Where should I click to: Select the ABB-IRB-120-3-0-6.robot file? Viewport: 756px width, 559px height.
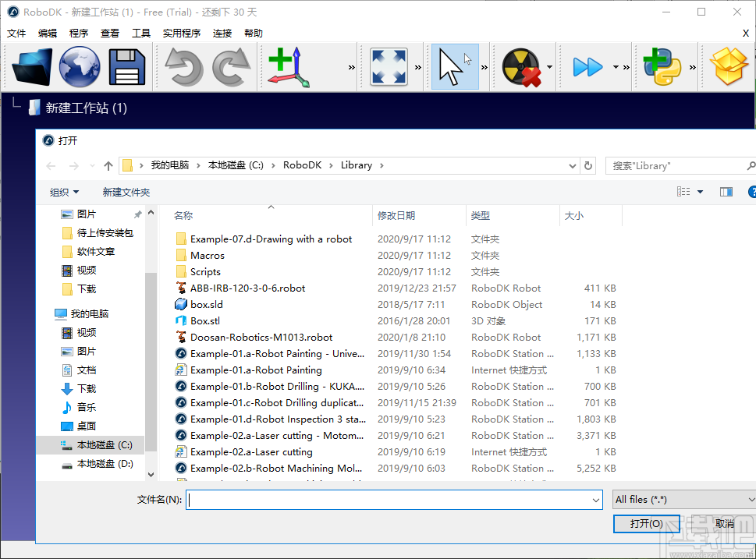(x=248, y=288)
